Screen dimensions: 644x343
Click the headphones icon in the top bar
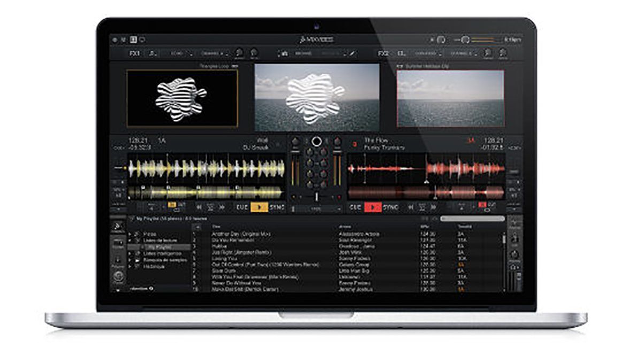(x=441, y=40)
